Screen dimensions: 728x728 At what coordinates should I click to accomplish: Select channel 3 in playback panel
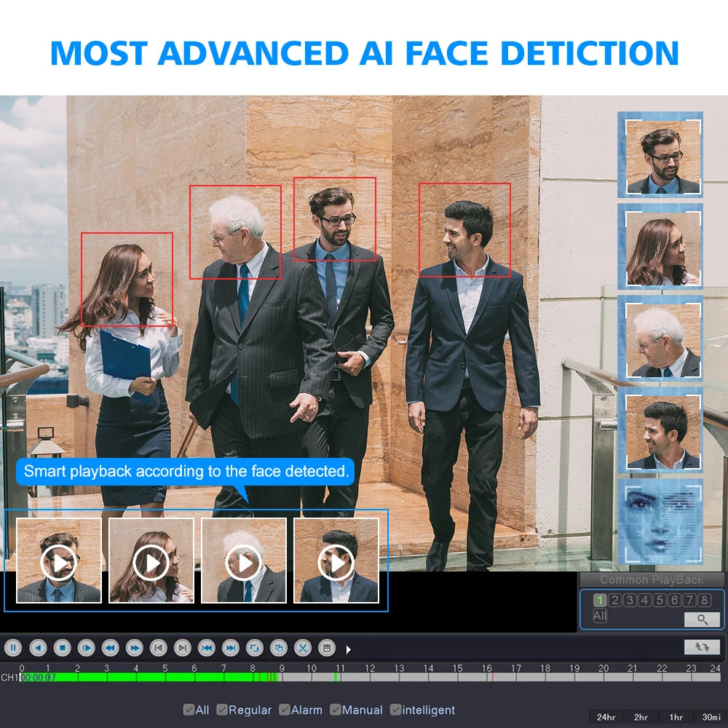[630, 601]
